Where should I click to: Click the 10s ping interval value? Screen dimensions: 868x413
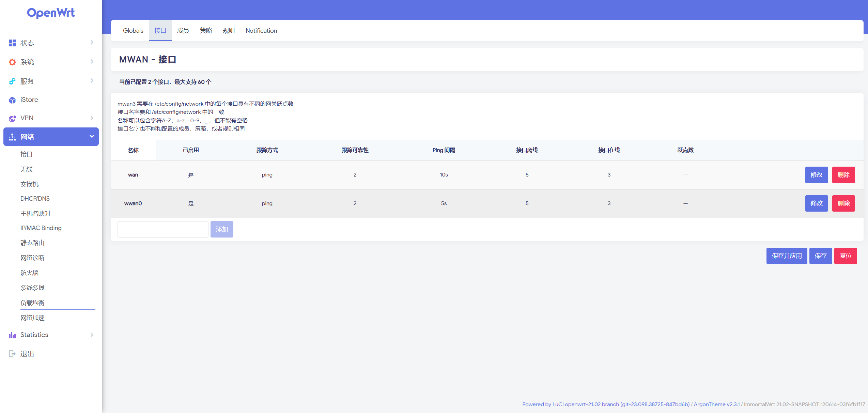coord(444,175)
